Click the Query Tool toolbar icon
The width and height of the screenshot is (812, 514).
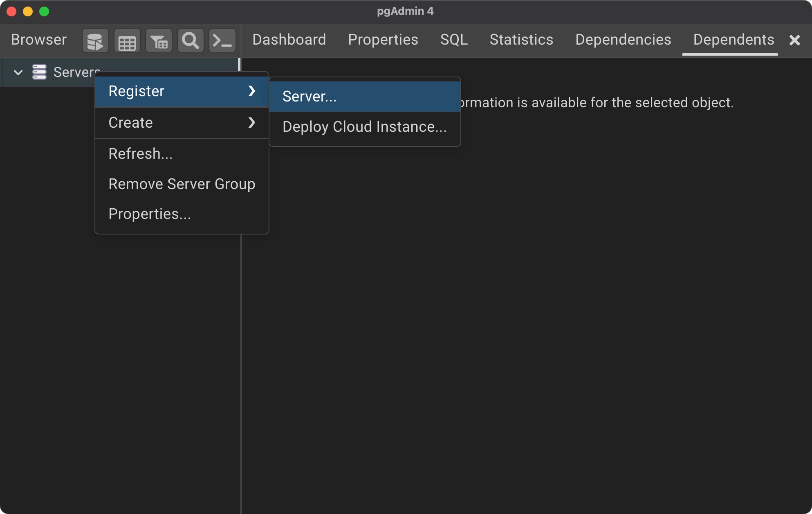[x=95, y=41]
